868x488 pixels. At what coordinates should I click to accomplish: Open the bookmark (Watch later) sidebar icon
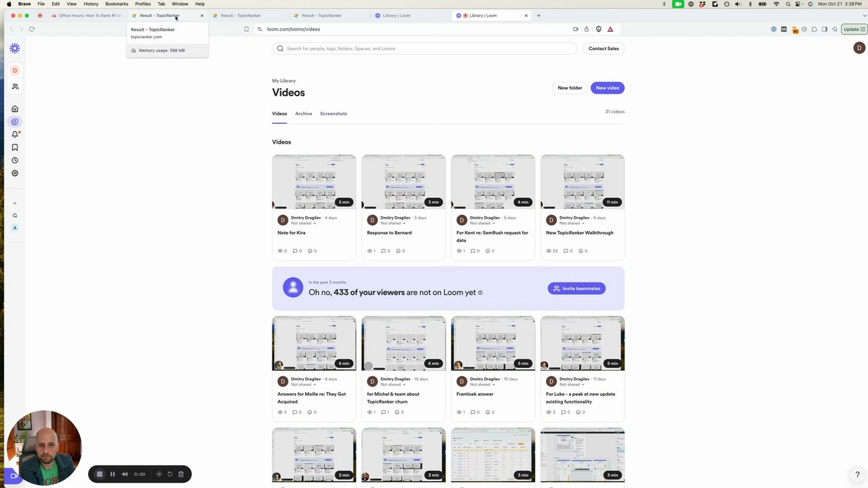click(15, 147)
